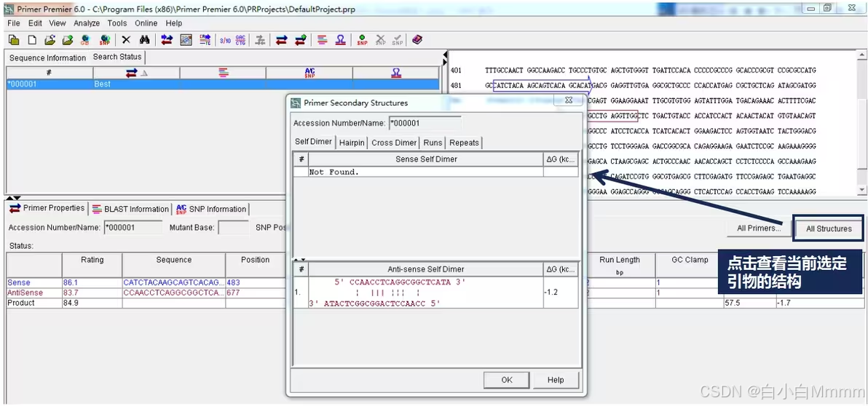
Task: Click the All Primers... button
Action: [758, 228]
